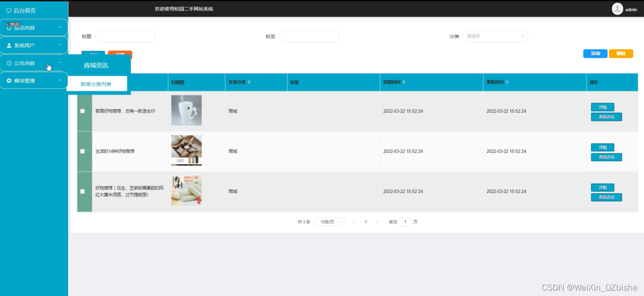The image size is (644, 296).
Task: Click the person icon beside 系统用户
Action: click(x=9, y=46)
